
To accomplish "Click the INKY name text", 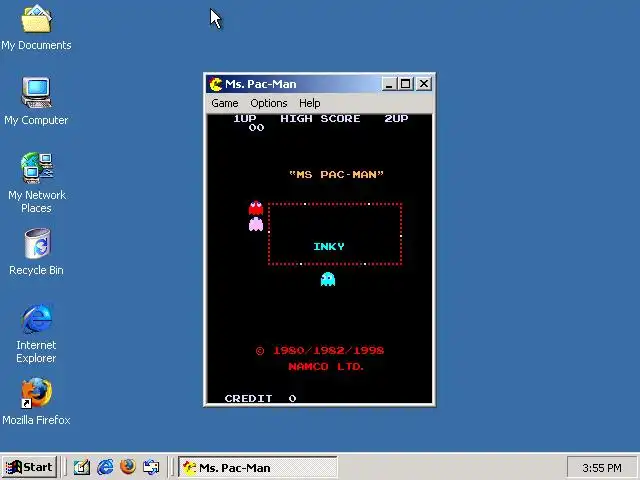I will tap(329, 247).
